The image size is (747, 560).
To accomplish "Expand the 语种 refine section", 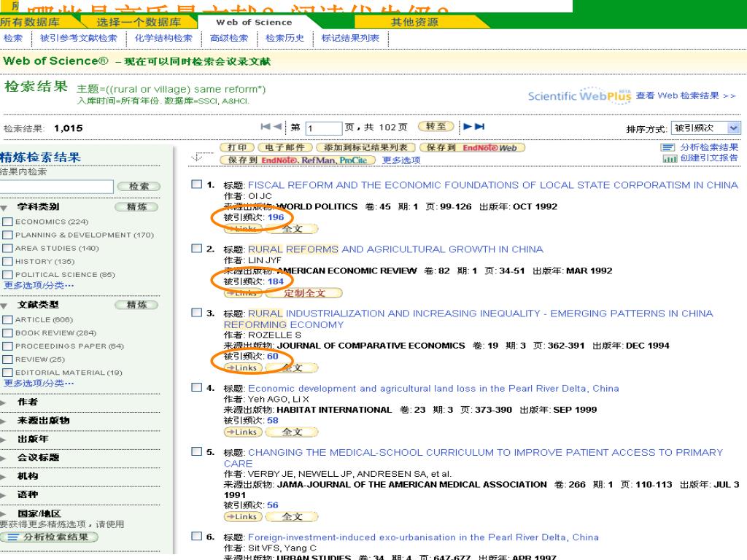I will click(4, 495).
